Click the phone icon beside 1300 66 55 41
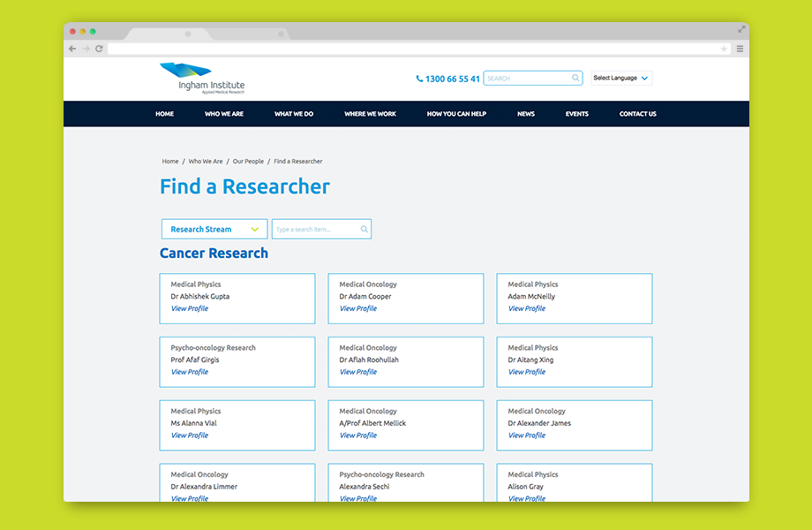The width and height of the screenshot is (812, 530). (x=419, y=79)
